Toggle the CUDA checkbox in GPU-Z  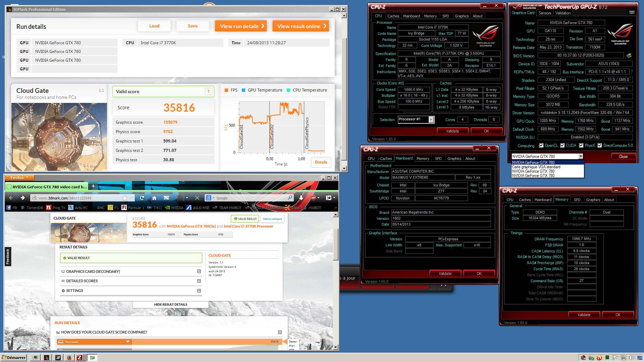pos(562,145)
